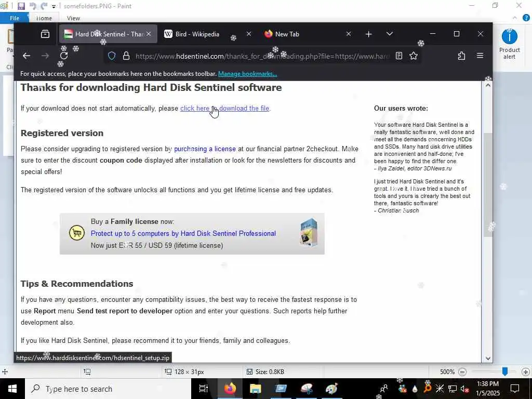Open Firefox View icon beside the tabs

point(45,34)
